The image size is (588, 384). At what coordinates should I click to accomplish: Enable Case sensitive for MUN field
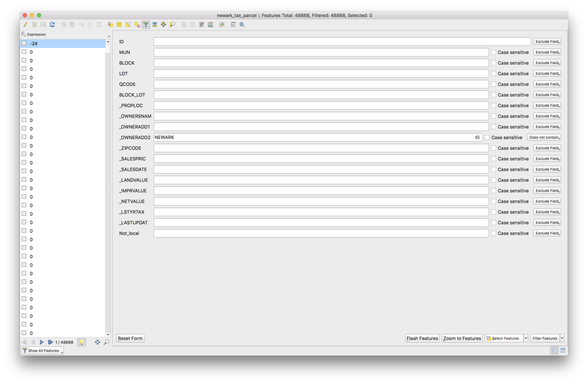pyautogui.click(x=493, y=52)
